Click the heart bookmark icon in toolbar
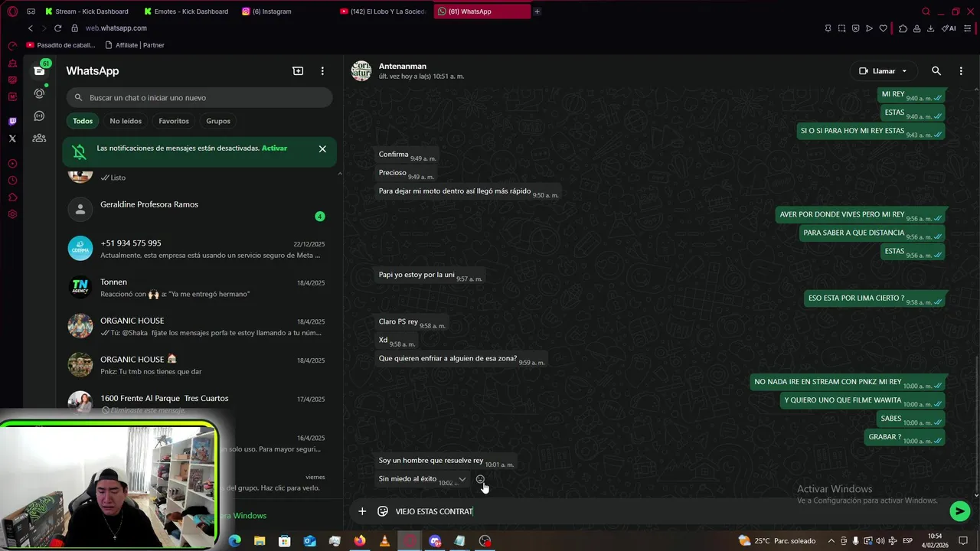 click(x=883, y=28)
